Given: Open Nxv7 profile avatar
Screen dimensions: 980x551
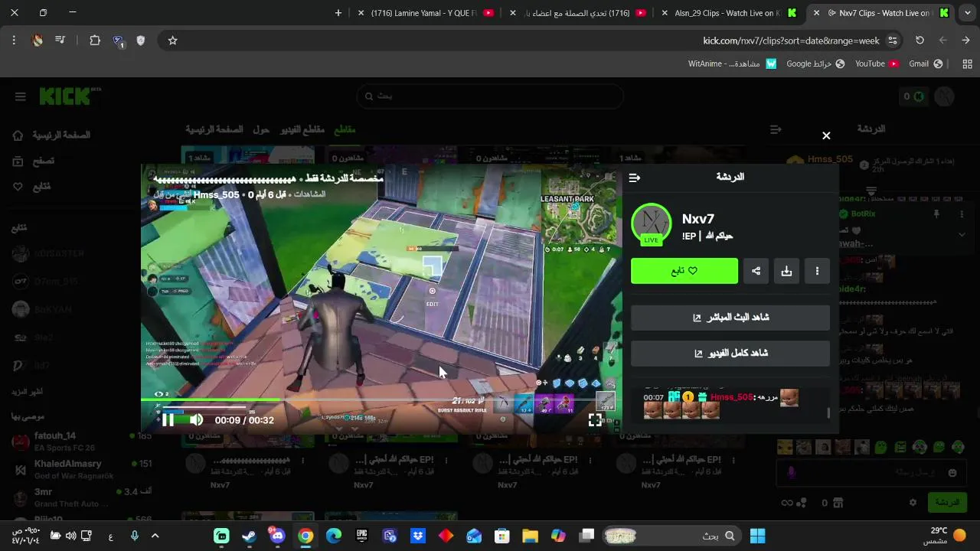Looking at the screenshot, I should pyautogui.click(x=651, y=223).
